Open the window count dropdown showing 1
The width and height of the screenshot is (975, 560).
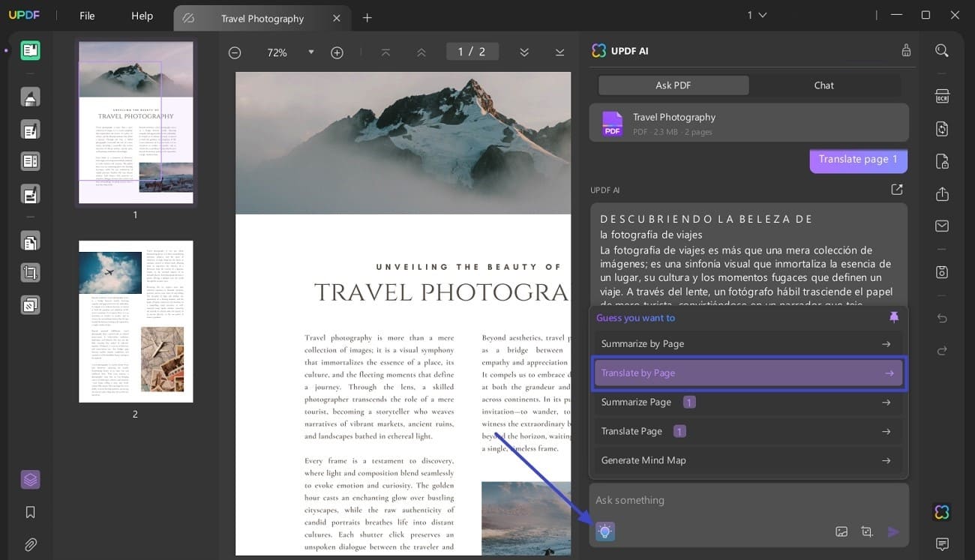757,15
